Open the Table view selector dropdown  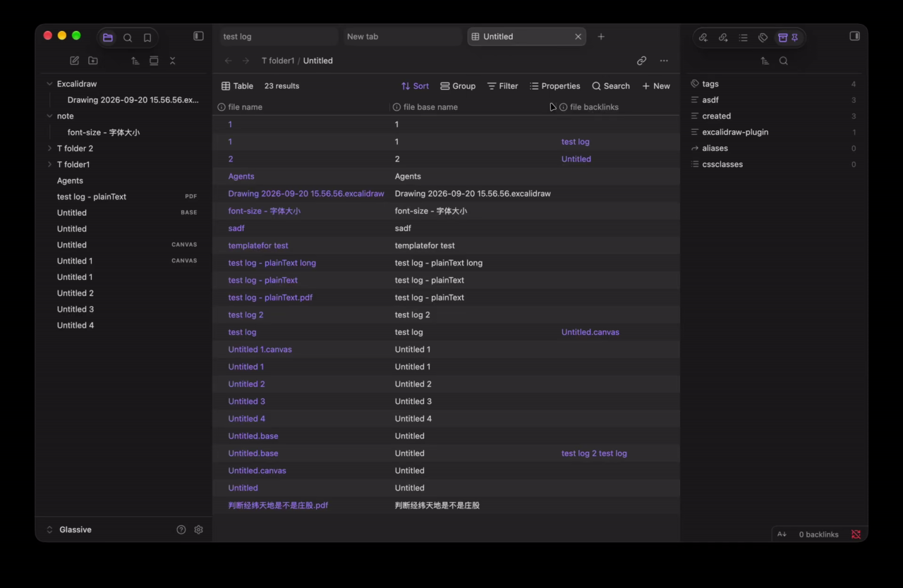(x=237, y=86)
